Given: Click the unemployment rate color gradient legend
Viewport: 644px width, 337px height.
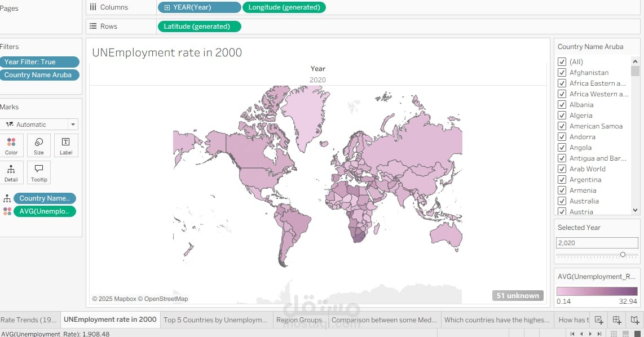Looking at the screenshot, I should (x=597, y=291).
